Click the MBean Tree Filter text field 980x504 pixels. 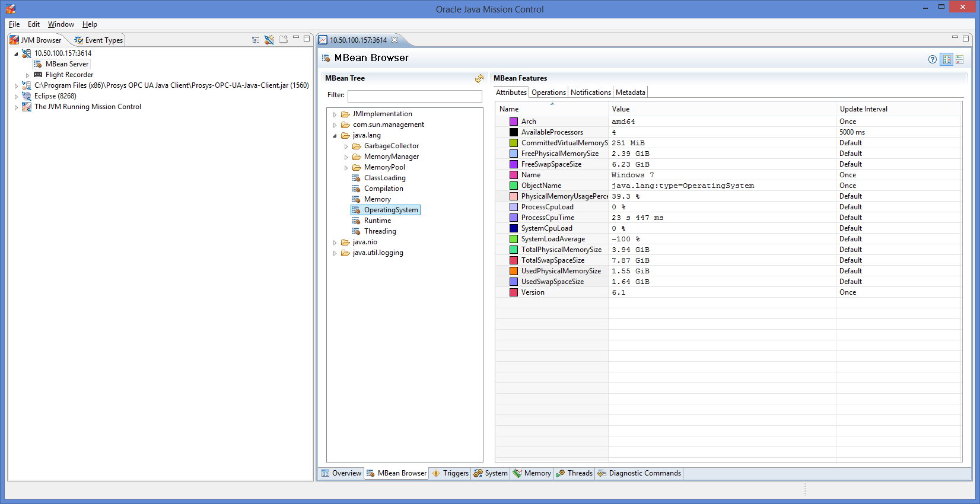[x=415, y=95]
